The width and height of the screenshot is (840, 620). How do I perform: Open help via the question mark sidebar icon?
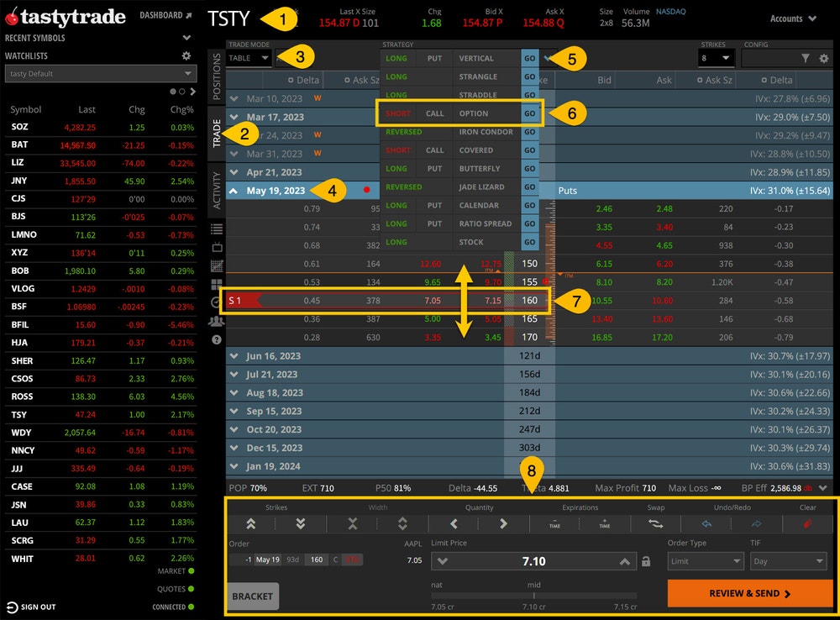click(216, 340)
